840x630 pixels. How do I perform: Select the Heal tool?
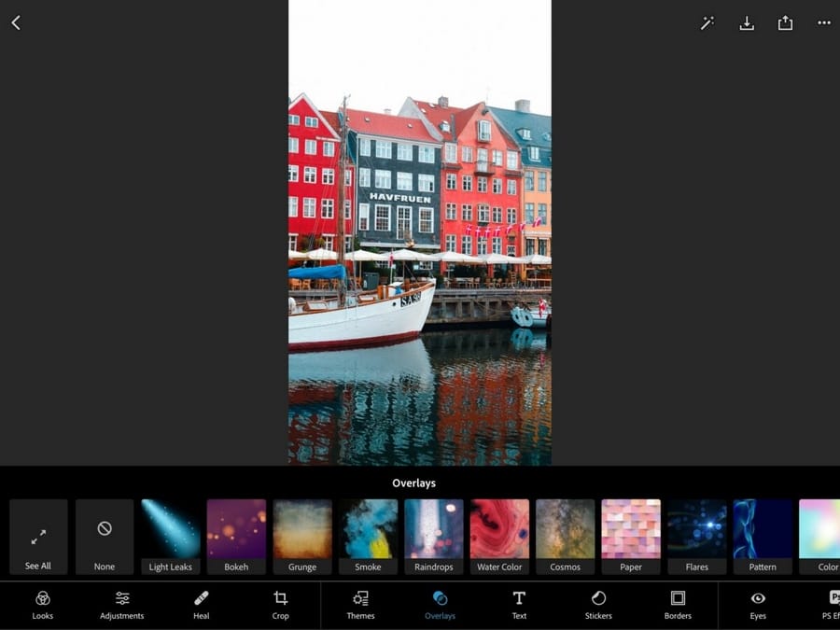tap(201, 605)
